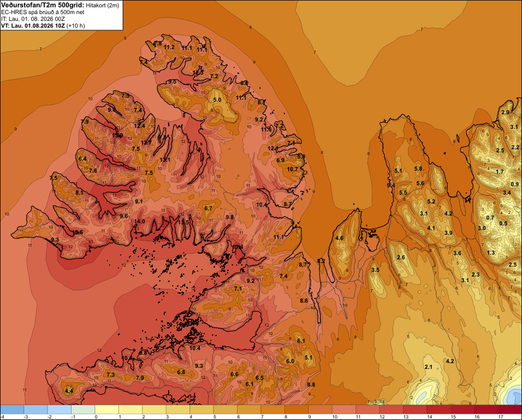The height and width of the screenshot is (420, 522).
Task: Click the 10.6 temperature value
Action: click(127, 358)
